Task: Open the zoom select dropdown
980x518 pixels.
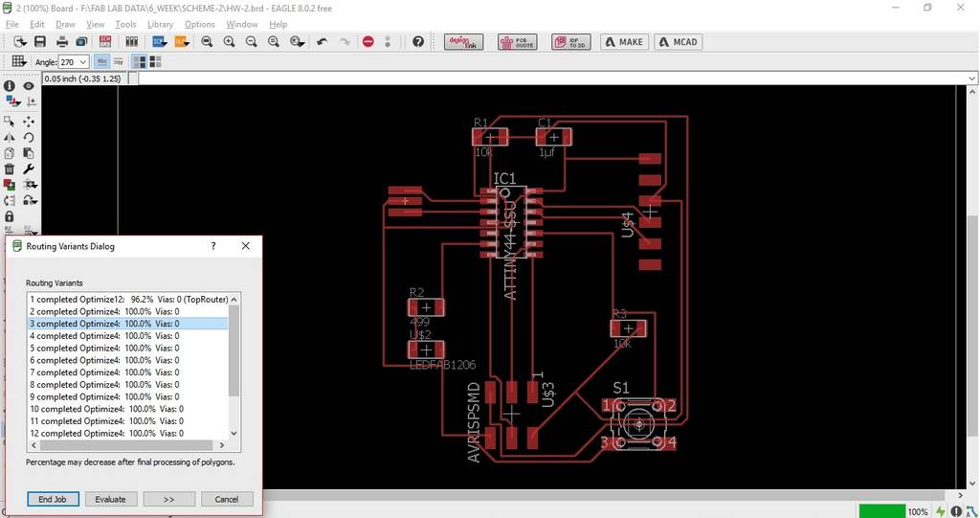Action: 298,42
